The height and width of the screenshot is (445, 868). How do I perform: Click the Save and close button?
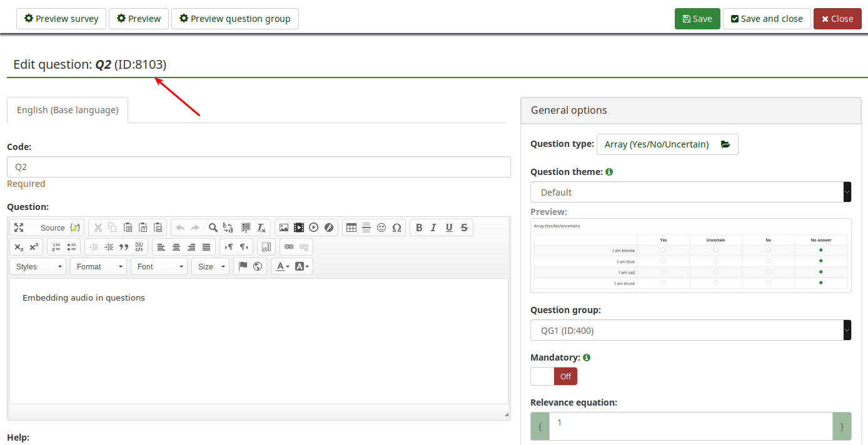(767, 19)
